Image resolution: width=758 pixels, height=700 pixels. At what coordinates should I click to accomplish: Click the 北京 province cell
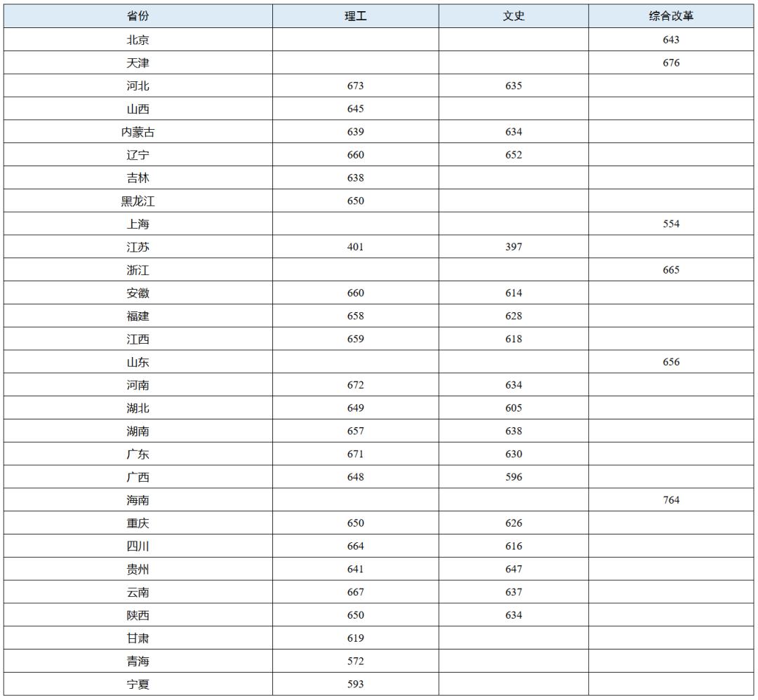(x=138, y=40)
